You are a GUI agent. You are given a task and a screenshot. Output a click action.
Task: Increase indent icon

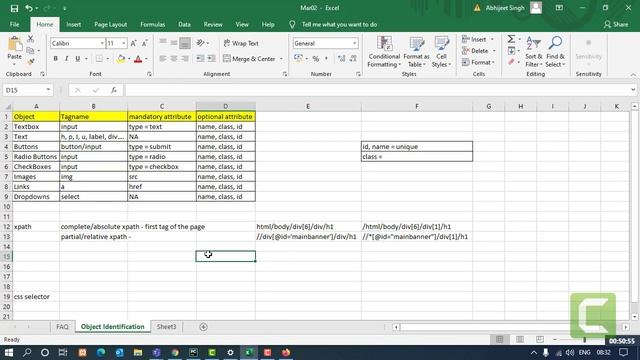(x=211, y=59)
